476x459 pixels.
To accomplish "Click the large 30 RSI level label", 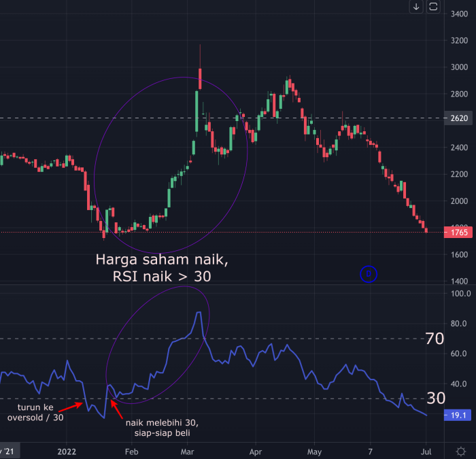I will click(436, 398).
